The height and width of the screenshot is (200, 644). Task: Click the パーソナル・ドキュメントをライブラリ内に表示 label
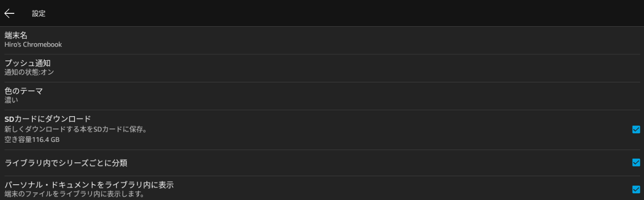click(89, 184)
